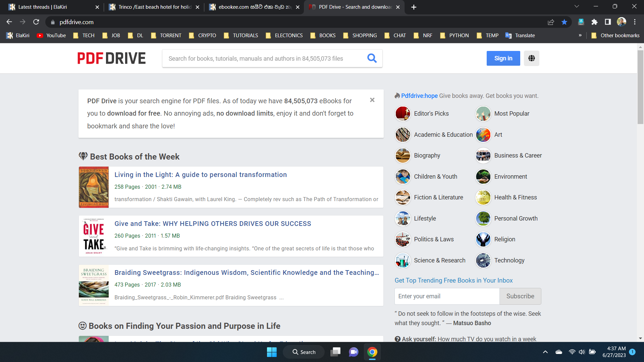Open the Politics & Laws category icon
644x362 pixels.
tap(403, 239)
